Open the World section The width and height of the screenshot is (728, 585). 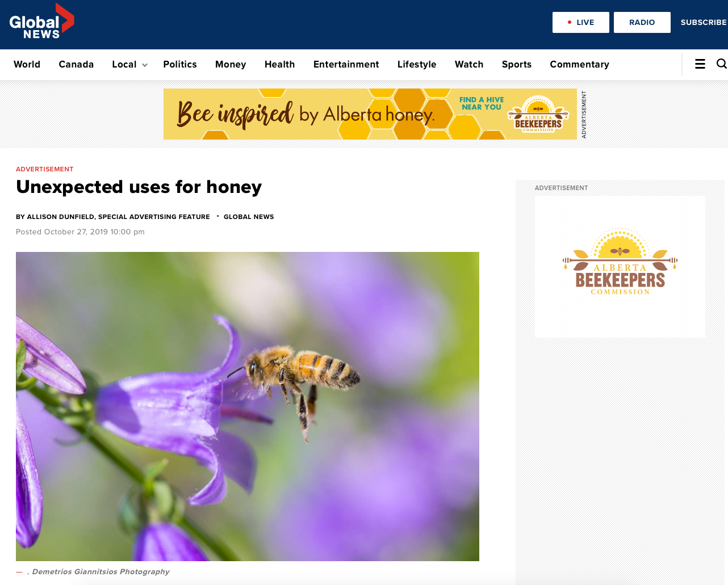click(27, 64)
